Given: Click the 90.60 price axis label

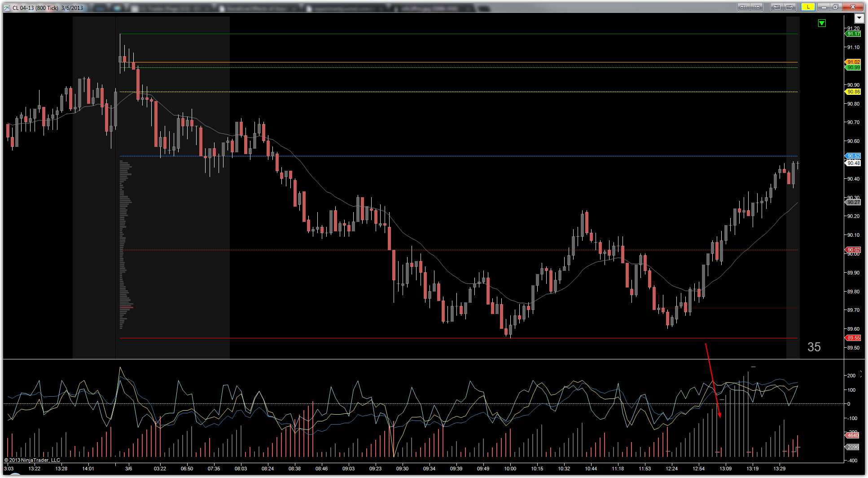Looking at the screenshot, I should pyautogui.click(x=853, y=141).
